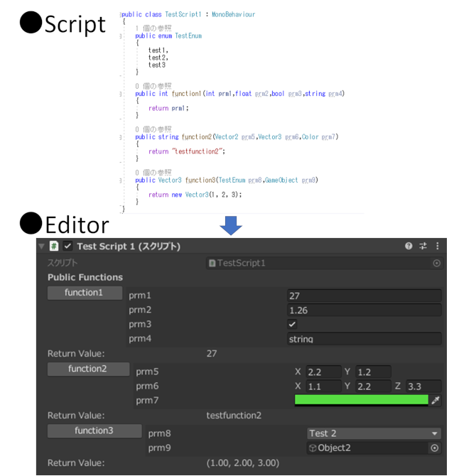Open the prm8 Test 2 enum dropdown

coord(374,433)
